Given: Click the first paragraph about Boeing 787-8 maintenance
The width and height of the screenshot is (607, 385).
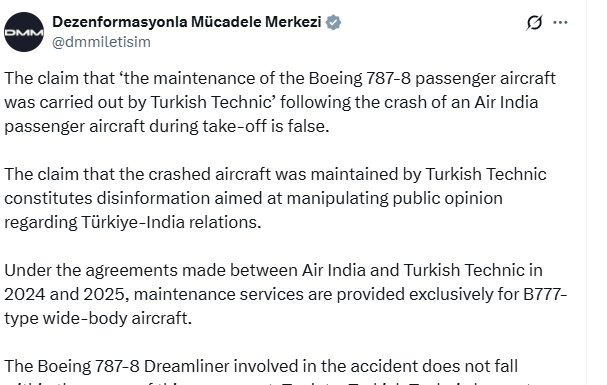Looking at the screenshot, I should [x=280, y=102].
